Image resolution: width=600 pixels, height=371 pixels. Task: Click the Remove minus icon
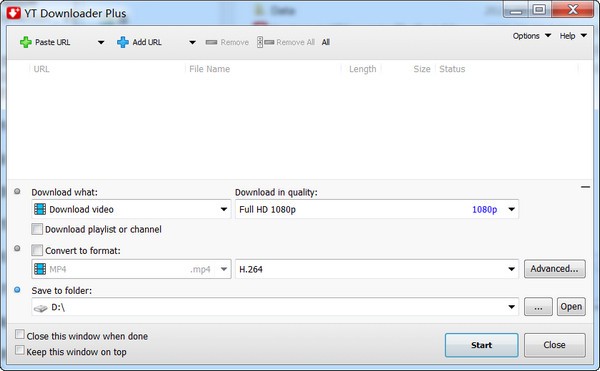211,42
